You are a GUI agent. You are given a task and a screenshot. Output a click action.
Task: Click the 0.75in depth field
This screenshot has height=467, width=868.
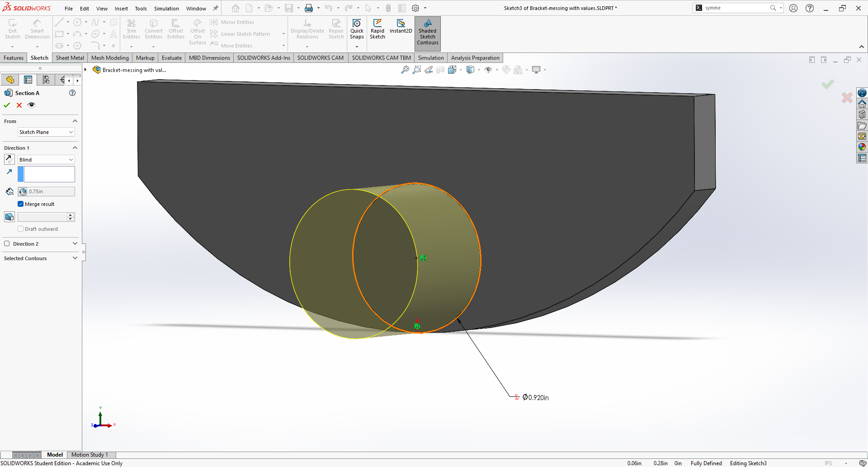click(46, 191)
